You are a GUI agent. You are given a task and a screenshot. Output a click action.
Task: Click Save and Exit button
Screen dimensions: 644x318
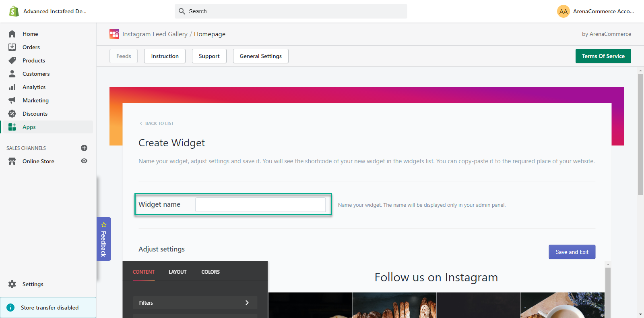point(572,252)
